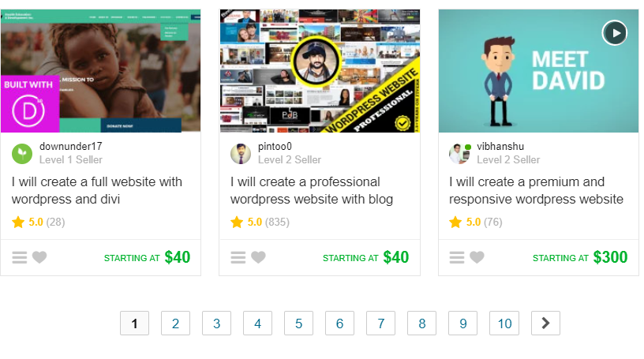Open the list menu icon on downunder17's gig
Viewport: 644px width, 359px height.
coord(19,257)
